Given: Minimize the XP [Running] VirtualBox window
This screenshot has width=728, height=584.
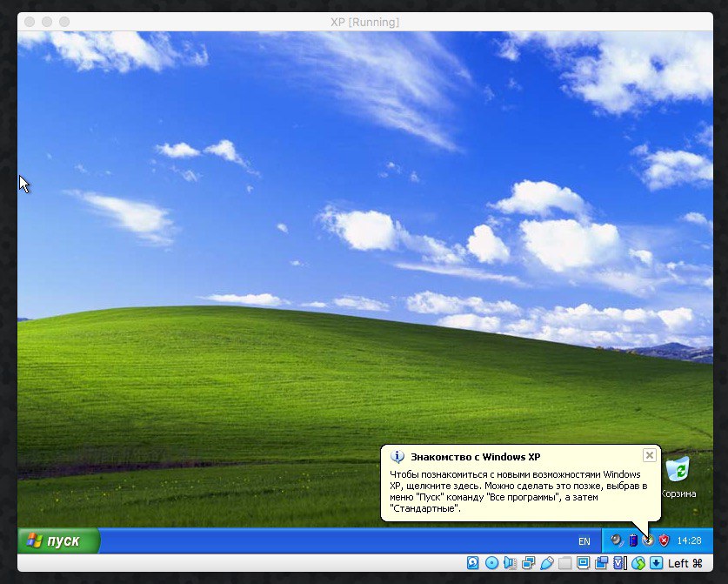Looking at the screenshot, I should coord(47,22).
